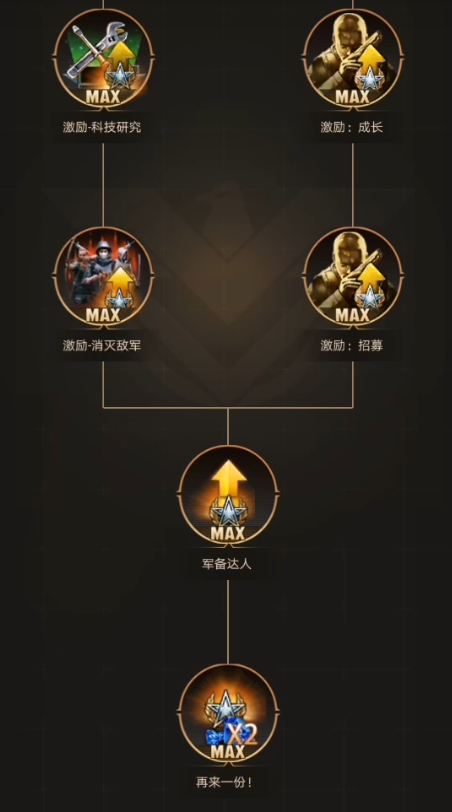452x812 pixels.
Task: Tap MAX badge on 激励-科技研究 node
Action: (103, 96)
